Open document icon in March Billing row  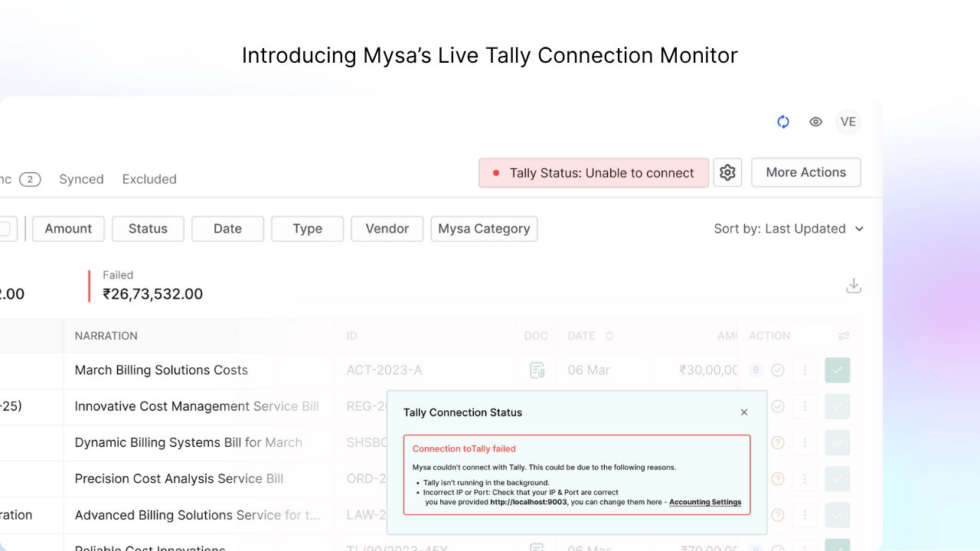click(x=537, y=370)
